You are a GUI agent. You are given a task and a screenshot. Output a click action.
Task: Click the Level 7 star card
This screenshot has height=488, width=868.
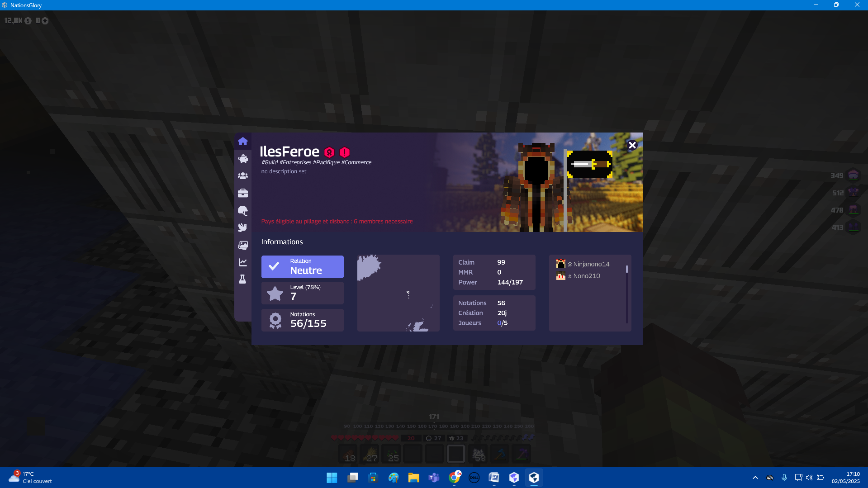[303, 293]
